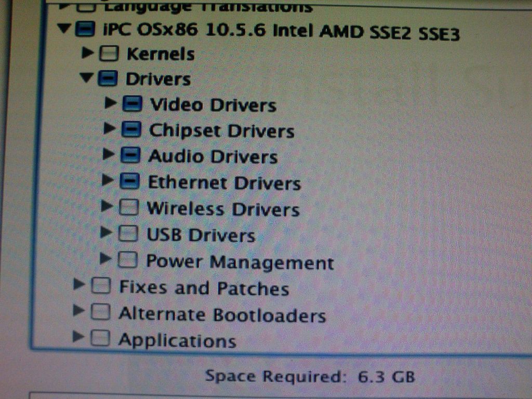
Task: Enable the Power Management checkbox
Action: (x=128, y=260)
